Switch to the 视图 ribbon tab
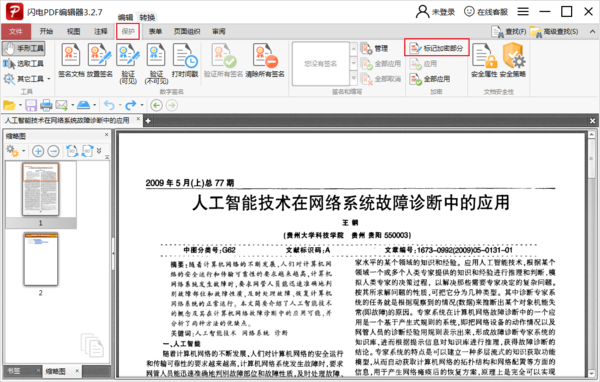This screenshot has width=600, height=382. [73, 31]
